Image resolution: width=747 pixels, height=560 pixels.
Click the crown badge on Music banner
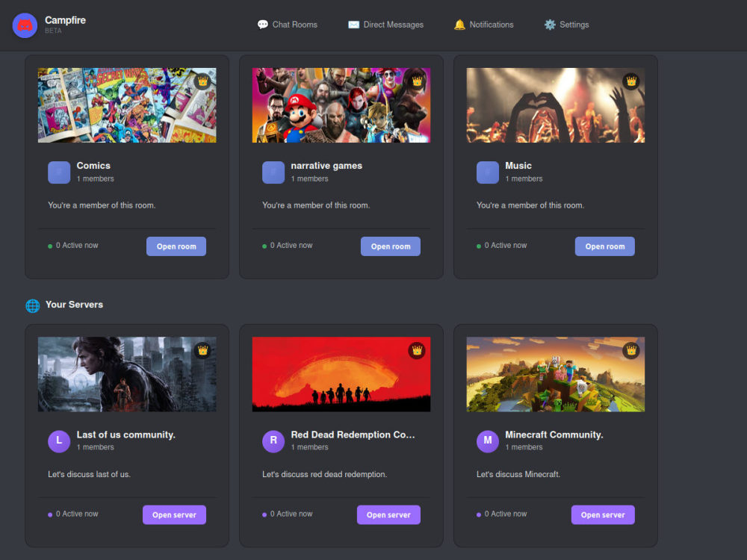point(631,81)
